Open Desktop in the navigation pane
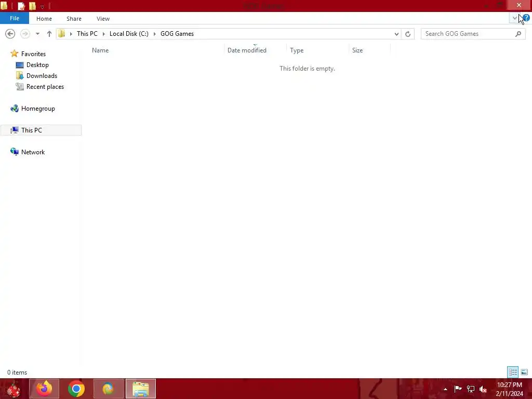The width and height of the screenshot is (532, 399). 37,65
